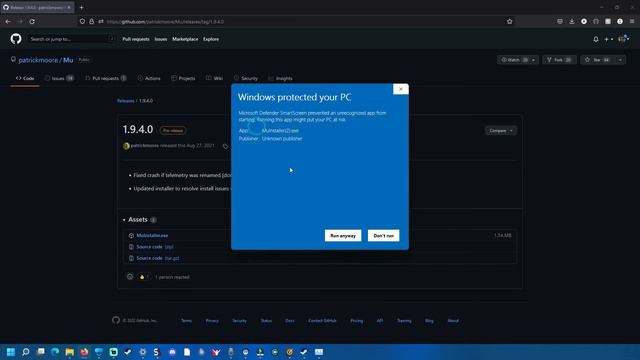Expand the Compare dropdown
Image resolution: width=640 pixels, height=360 pixels.
point(501,131)
